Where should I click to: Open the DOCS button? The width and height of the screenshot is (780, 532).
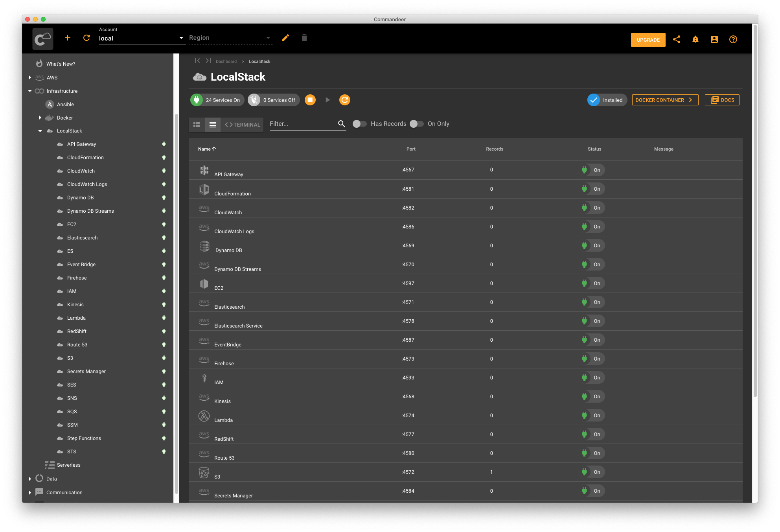click(x=722, y=100)
